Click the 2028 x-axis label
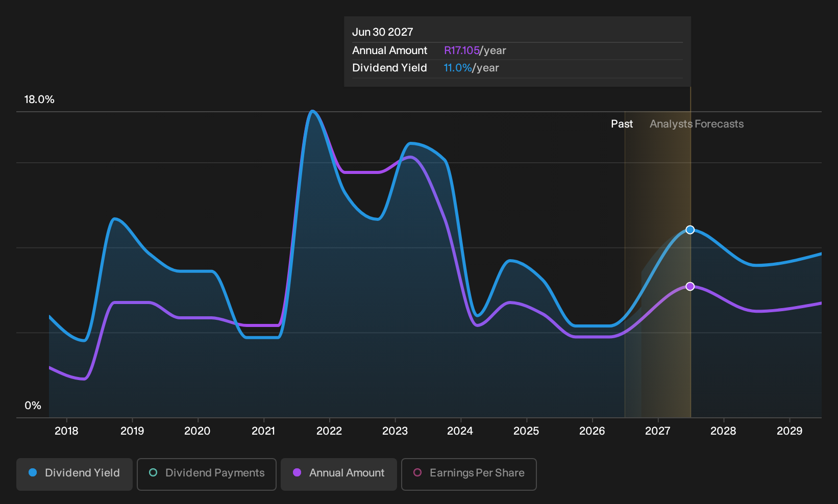 (x=724, y=431)
